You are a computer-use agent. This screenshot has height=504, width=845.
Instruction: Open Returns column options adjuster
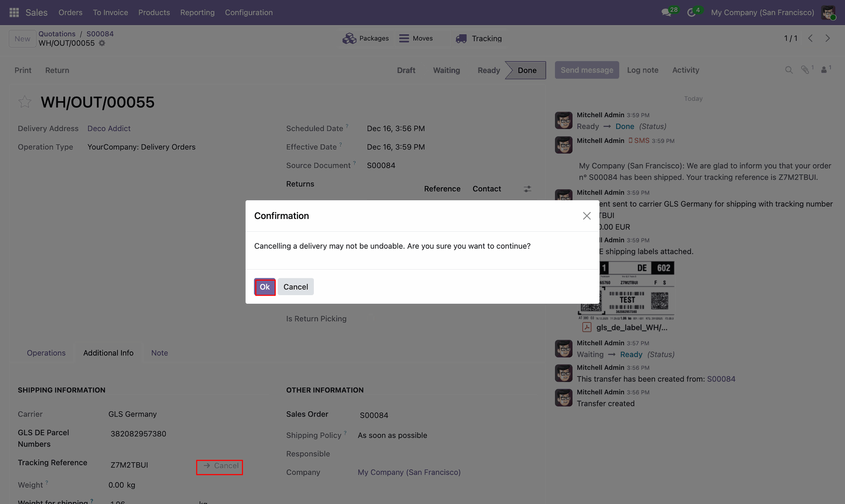[527, 189]
